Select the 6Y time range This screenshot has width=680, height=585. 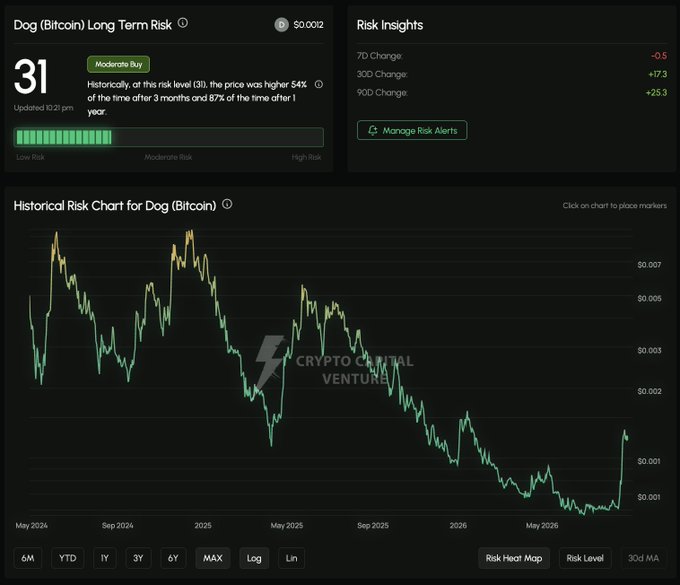pyautogui.click(x=173, y=558)
